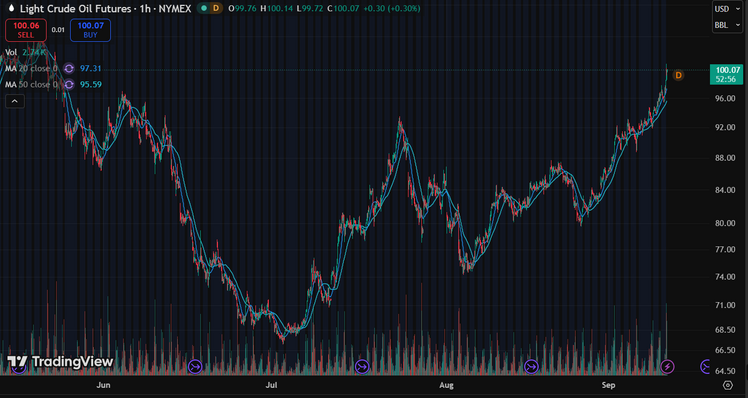The width and height of the screenshot is (748, 398).
Task: Select the MA 50 close 0 legend
Action: [31, 84]
